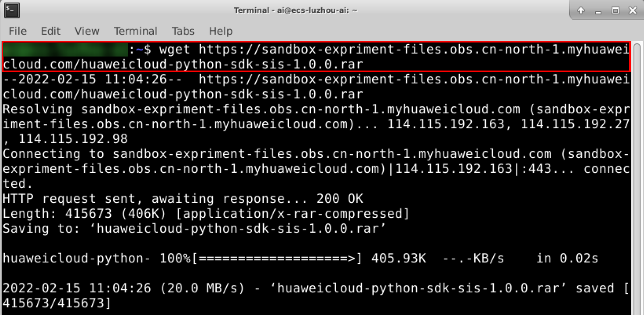This screenshot has height=315, width=644.
Task: Click the window title 'Terminal - ai@ecs-luzhou-ai: ~'
Action: tap(296, 10)
